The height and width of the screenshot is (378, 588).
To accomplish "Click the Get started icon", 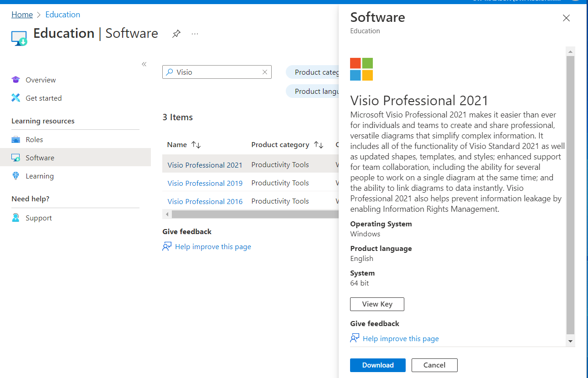I will pyautogui.click(x=16, y=98).
